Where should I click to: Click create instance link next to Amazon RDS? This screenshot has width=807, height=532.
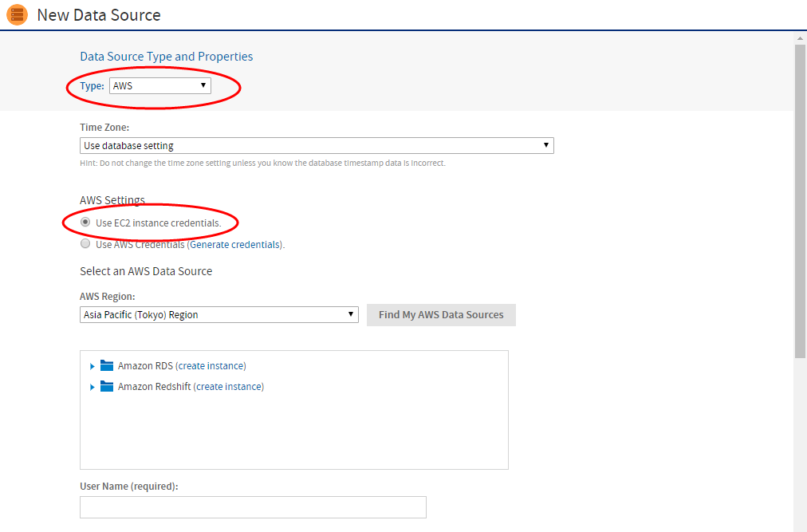[x=212, y=365]
